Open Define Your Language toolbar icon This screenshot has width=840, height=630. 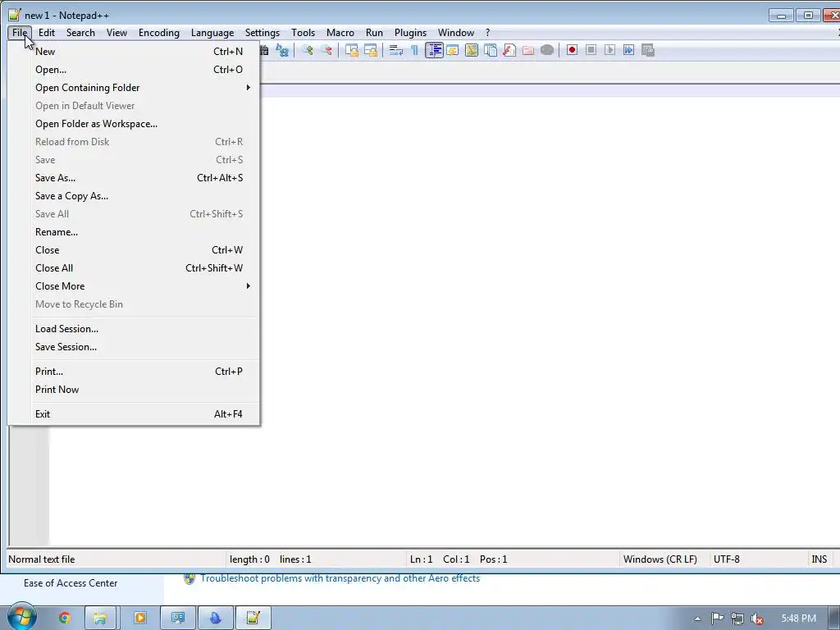click(453, 50)
